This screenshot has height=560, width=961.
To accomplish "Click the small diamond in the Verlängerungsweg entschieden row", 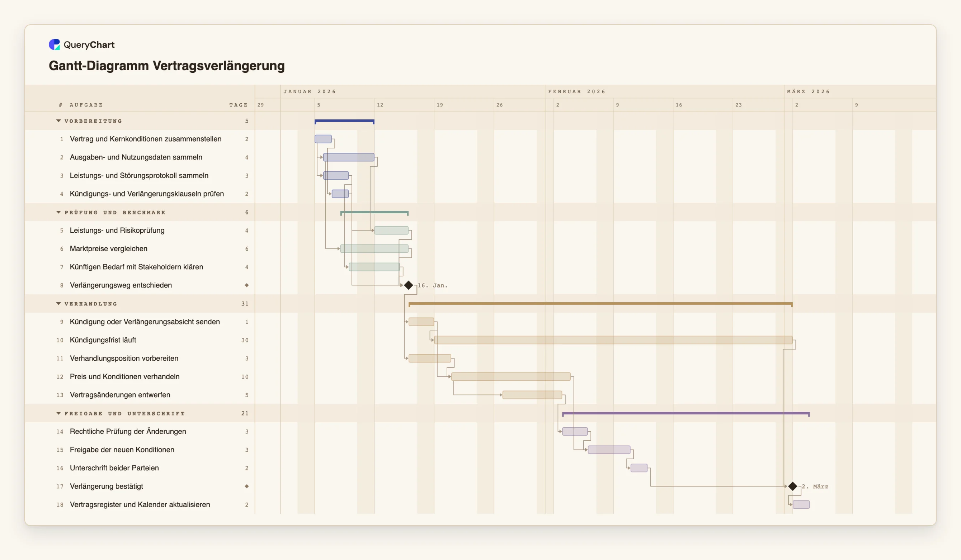I will tap(247, 285).
